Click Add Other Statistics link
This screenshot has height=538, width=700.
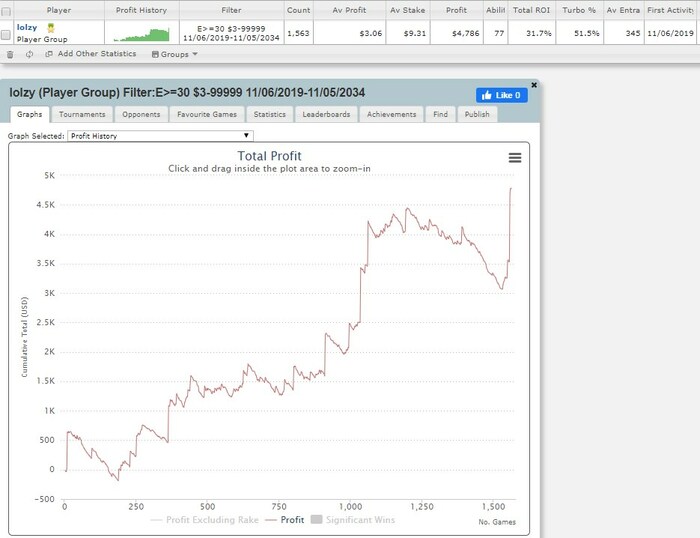point(97,54)
